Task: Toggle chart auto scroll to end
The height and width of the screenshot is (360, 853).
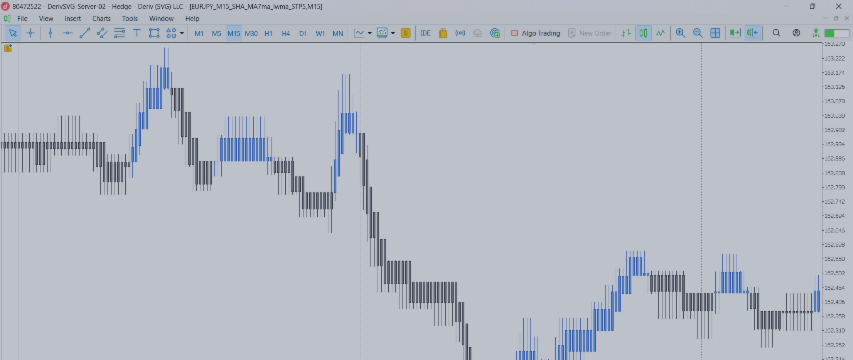Action: [735, 33]
